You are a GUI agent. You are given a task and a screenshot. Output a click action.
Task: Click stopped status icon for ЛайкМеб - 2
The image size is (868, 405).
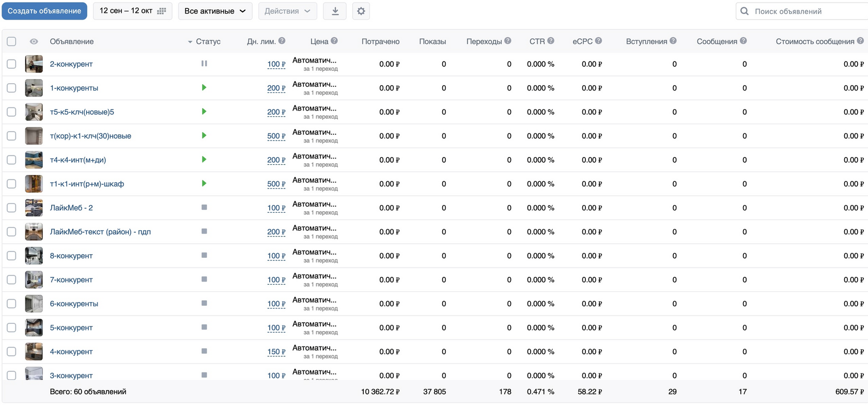click(204, 207)
